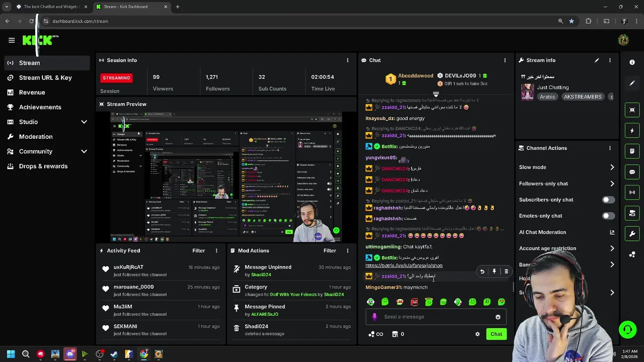Image resolution: width=644 pixels, height=362 pixels.
Task: Open the botrix.live shop link
Action: pos(404,265)
